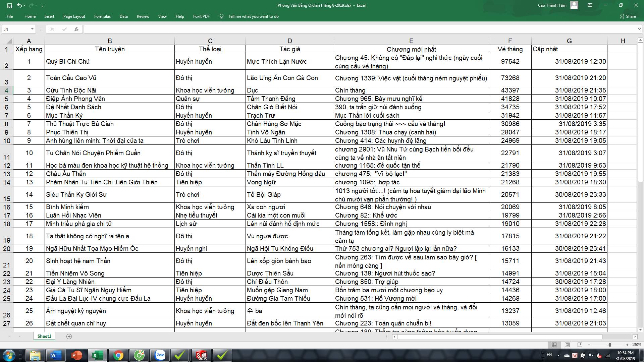Open the Formulas ribbon tab
The width and height of the screenshot is (644, 362).
tap(102, 16)
